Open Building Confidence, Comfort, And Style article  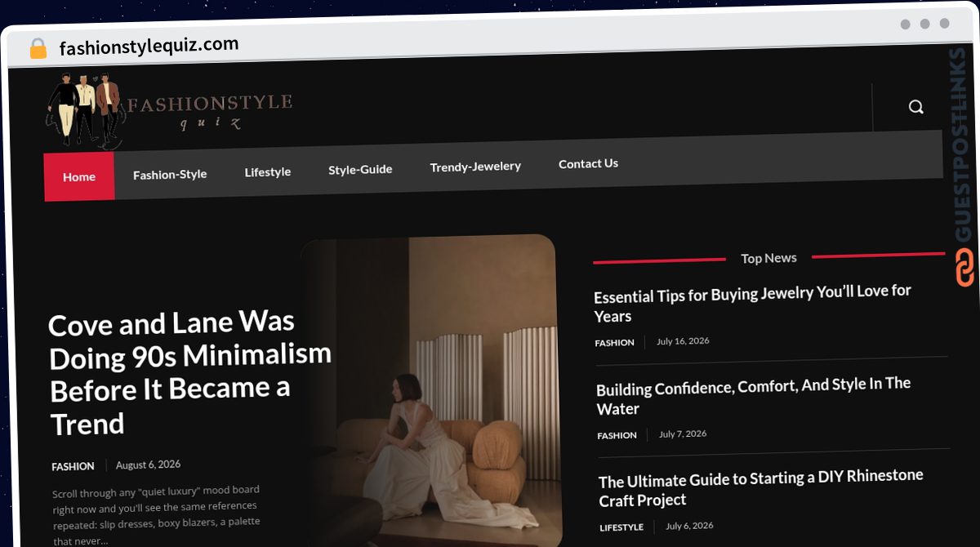pyautogui.click(x=753, y=396)
